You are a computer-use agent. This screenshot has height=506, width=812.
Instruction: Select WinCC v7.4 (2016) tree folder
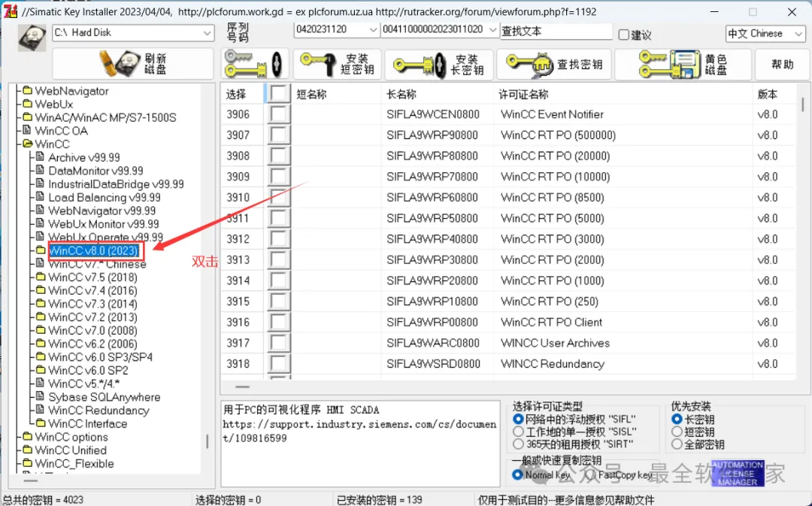tap(92, 290)
